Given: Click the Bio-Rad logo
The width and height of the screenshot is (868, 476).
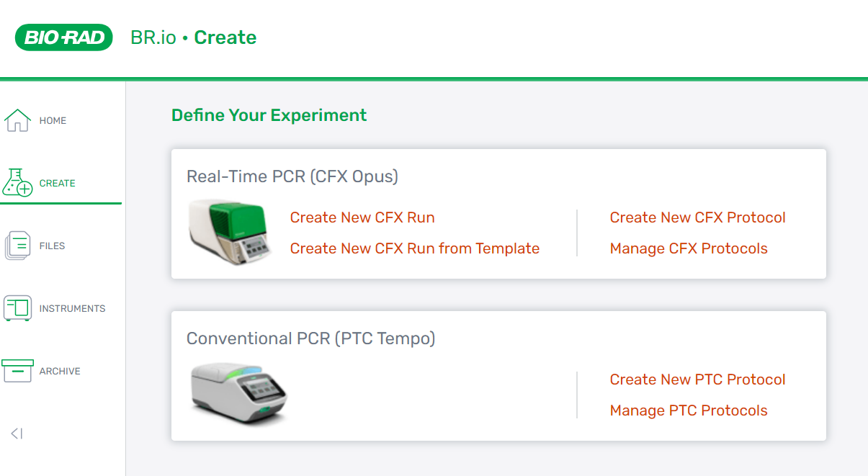Looking at the screenshot, I should pos(64,37).
